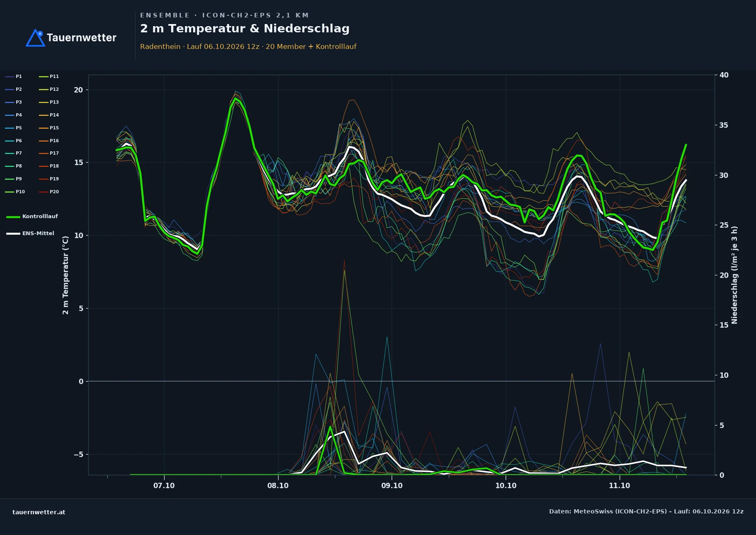Pick the P14 legend entry
Image resolution: width=756 pixels, height=535 pixels.
49,115
